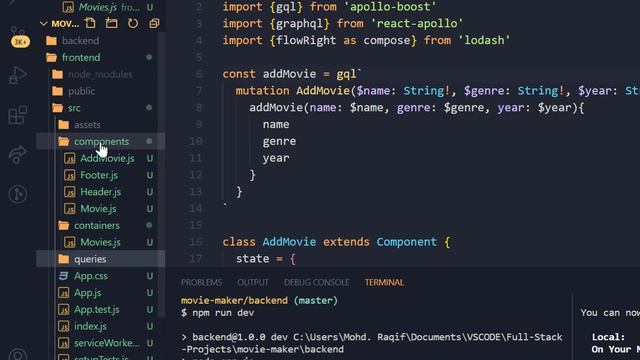Open AddMovie.js in the explorer

tap(107, 158)
